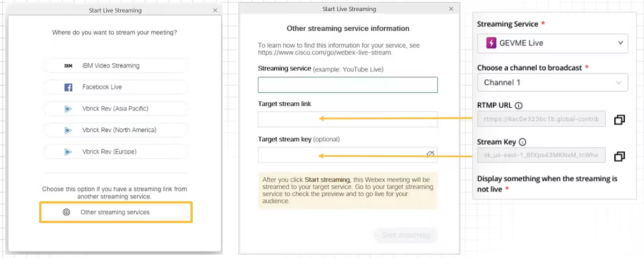
Task: Select Vbrick Rev (Asia Pacific)
Action: point(115,108)
